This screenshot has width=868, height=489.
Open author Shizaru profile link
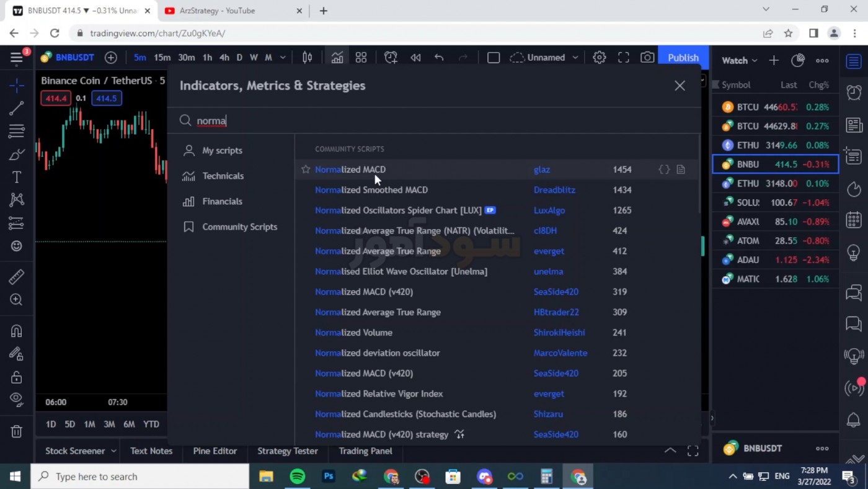pos(548,414)
